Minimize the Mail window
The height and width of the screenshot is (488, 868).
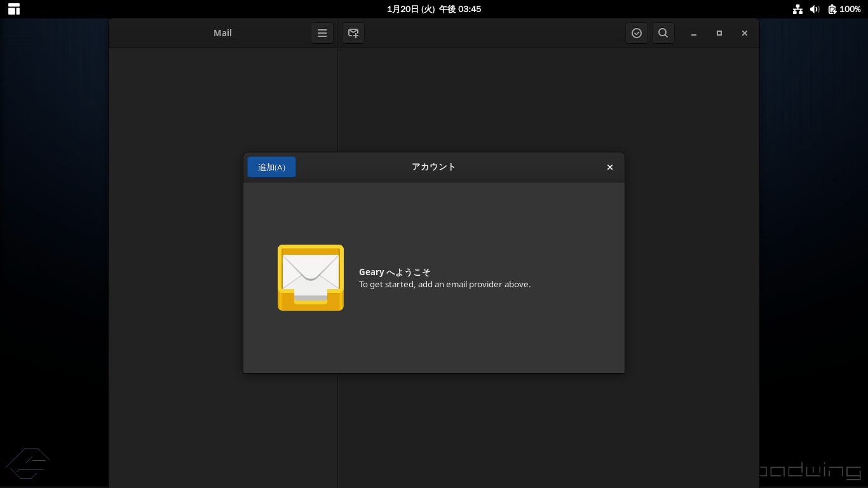694,33
